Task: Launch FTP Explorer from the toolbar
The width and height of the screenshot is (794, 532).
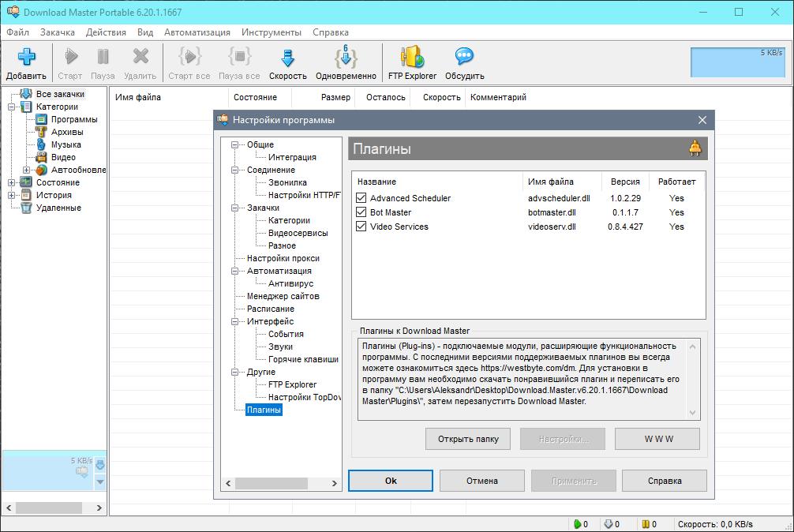Action: tap(412, 58)
